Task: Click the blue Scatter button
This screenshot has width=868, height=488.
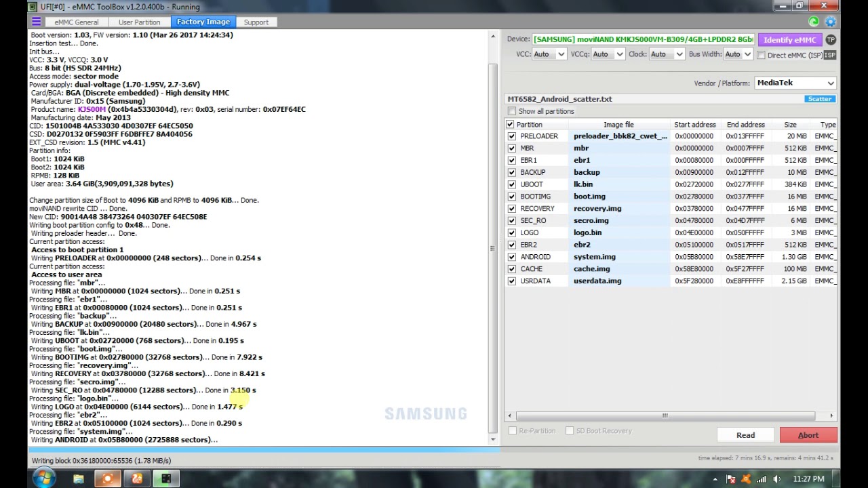Action: point(820,99)
